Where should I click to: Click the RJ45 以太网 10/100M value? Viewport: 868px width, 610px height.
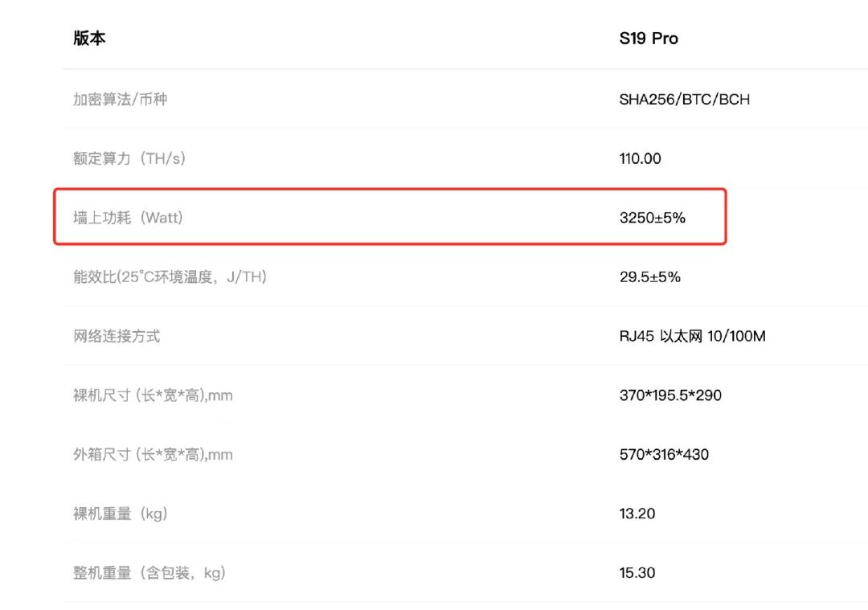[692, 336]
